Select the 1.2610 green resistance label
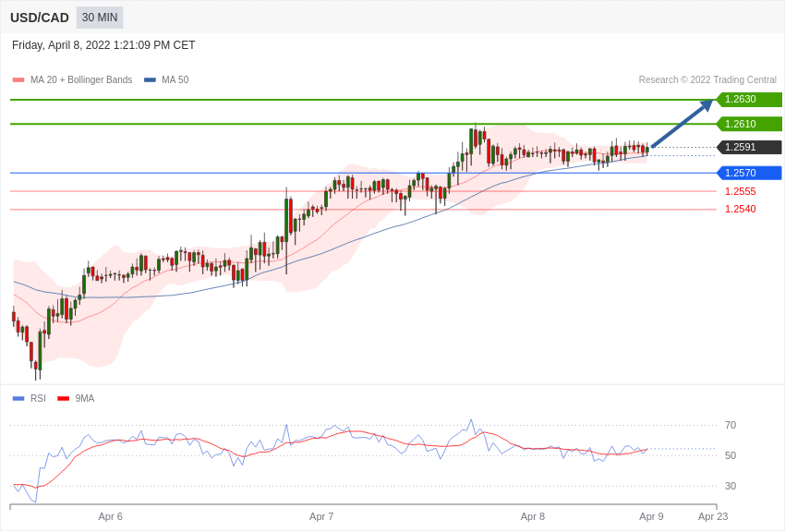Viewport: 785px width, 532px height. [749, 124]
